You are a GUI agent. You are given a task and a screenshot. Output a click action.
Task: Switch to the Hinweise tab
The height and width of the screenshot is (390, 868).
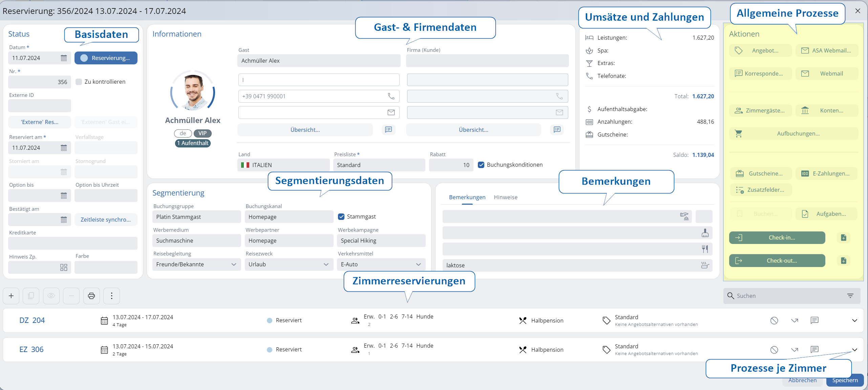tap(505, 197)
